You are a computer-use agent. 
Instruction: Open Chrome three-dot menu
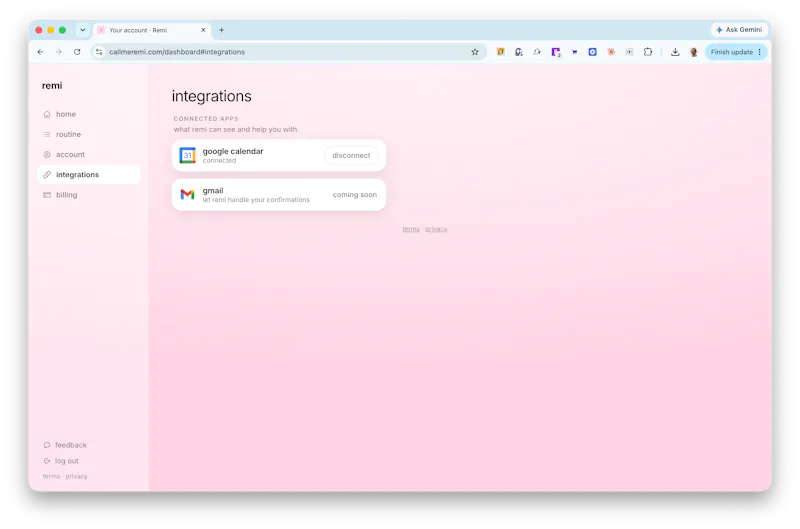(760, 52)
